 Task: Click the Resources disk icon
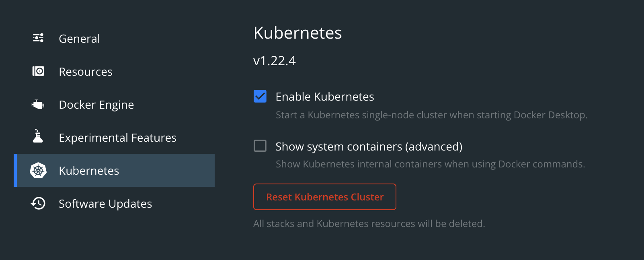point(38,71)
